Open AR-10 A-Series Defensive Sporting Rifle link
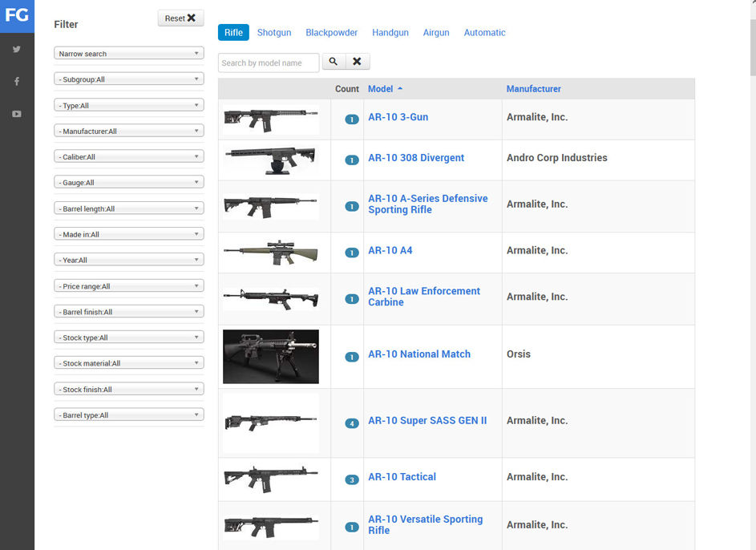The width and height of the screenshot is (756, 550). click(427, 204)
